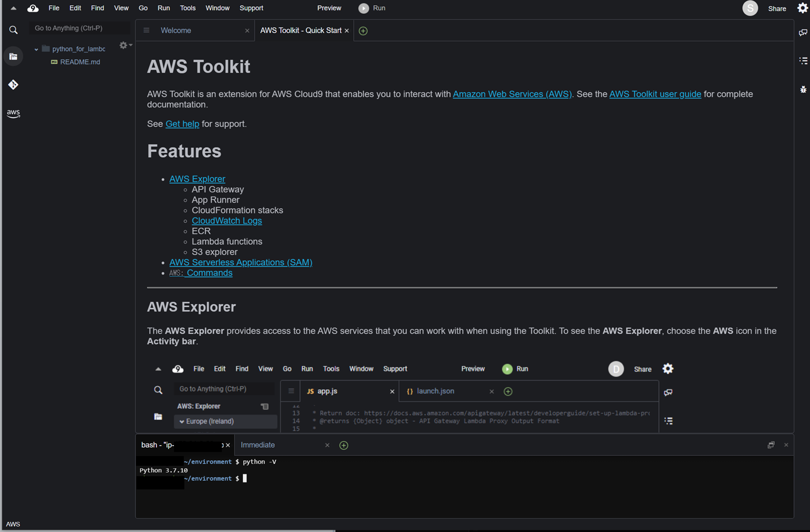Open the Collaborate panel on the right
Image resolution: width=810 pixels, height=532 pixels.
pos(803,33)
